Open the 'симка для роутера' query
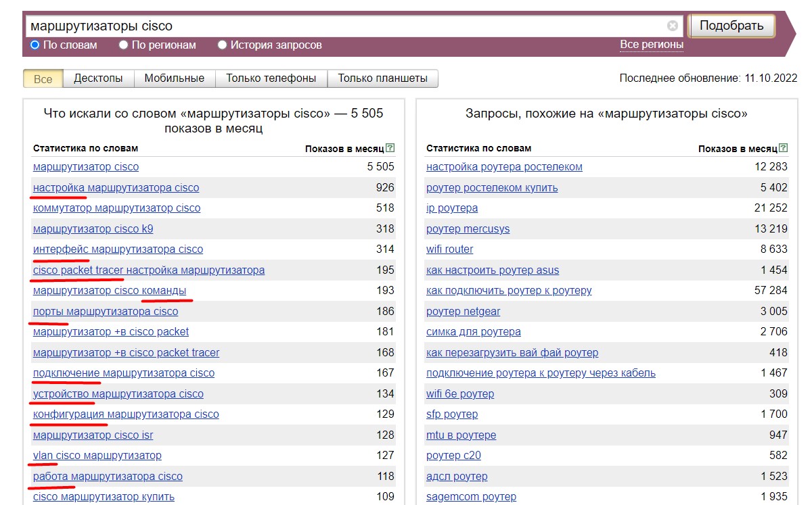The height and width of the screenshot is (505, 812). [x=474, y=332]
